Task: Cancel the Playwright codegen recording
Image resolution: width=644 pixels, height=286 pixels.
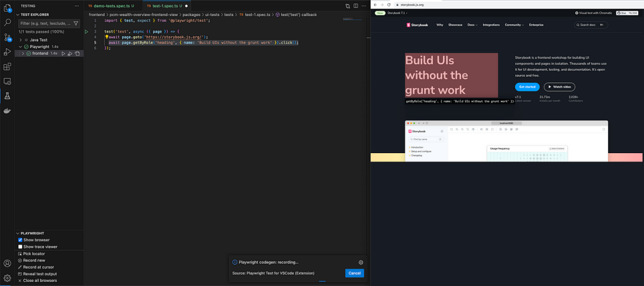Action: tap(354, 273)
